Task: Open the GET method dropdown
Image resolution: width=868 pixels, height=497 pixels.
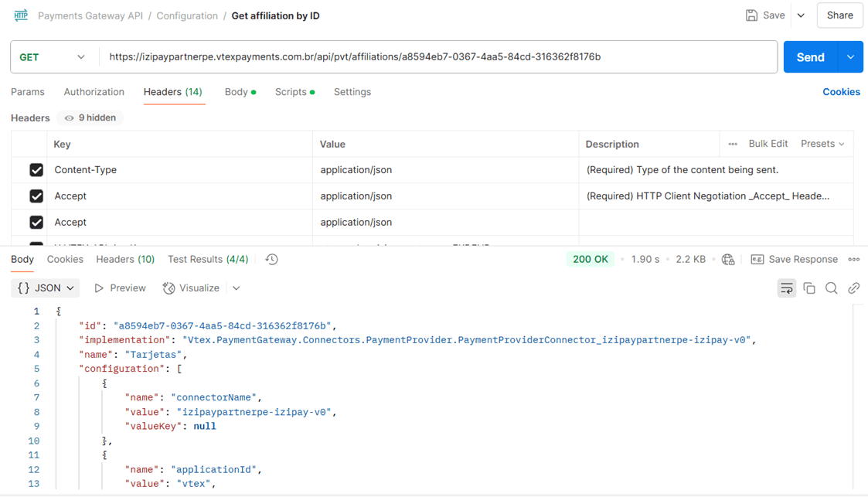Action: coord(53,57)
